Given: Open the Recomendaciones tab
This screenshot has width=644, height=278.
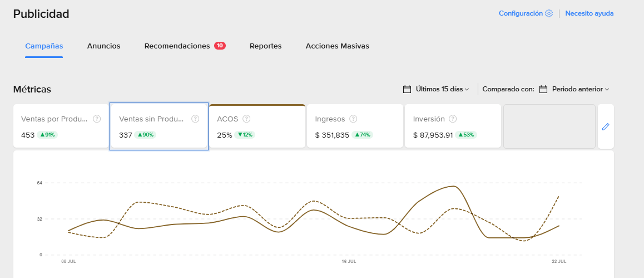Looking at the screenshot, I should click(x=177, y=46).
